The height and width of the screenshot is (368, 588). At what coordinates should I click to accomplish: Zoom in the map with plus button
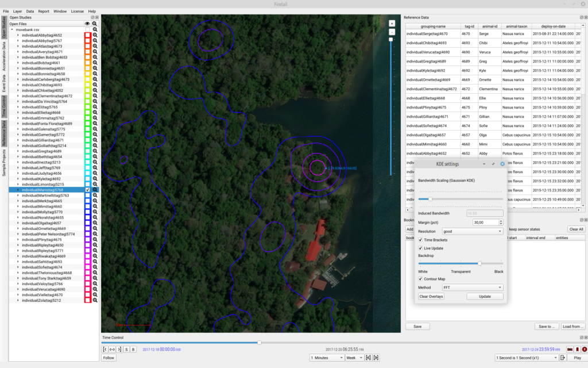pyautogui.click(x=392, y=24)
